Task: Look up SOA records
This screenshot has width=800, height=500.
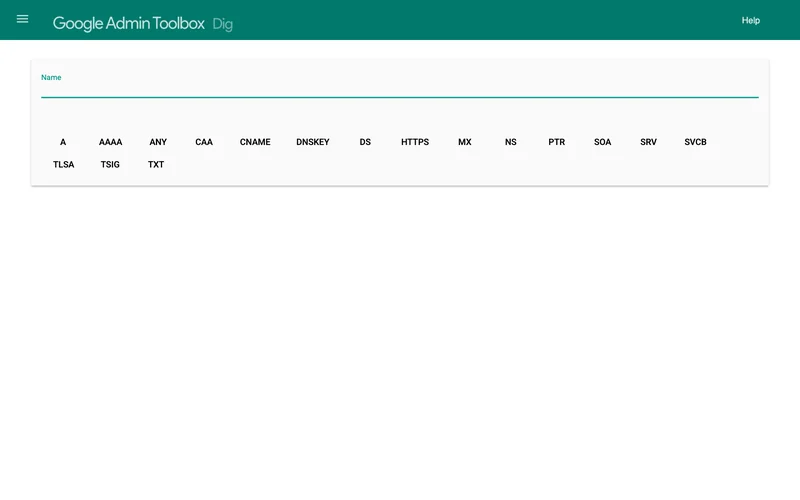Action: [x=603, y=142]
